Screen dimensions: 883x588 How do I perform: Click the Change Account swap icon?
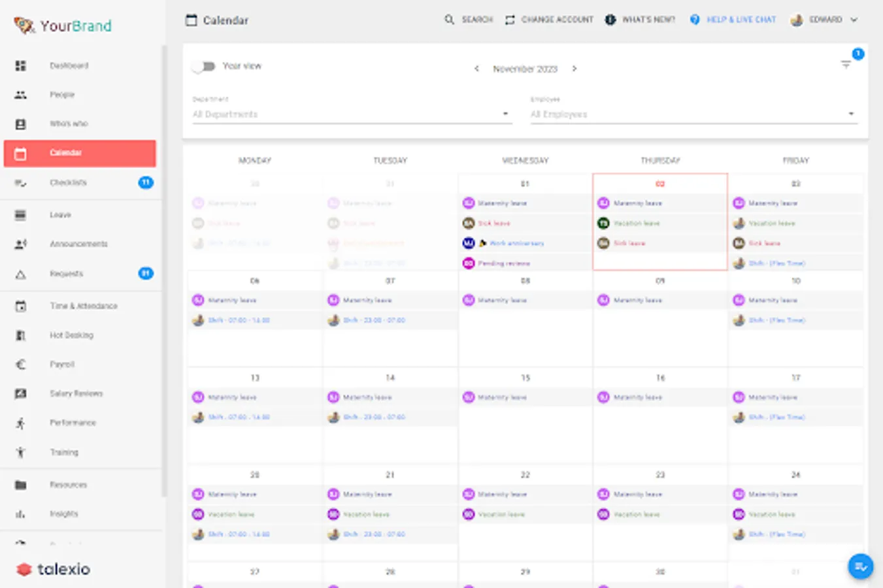(510, 20)
